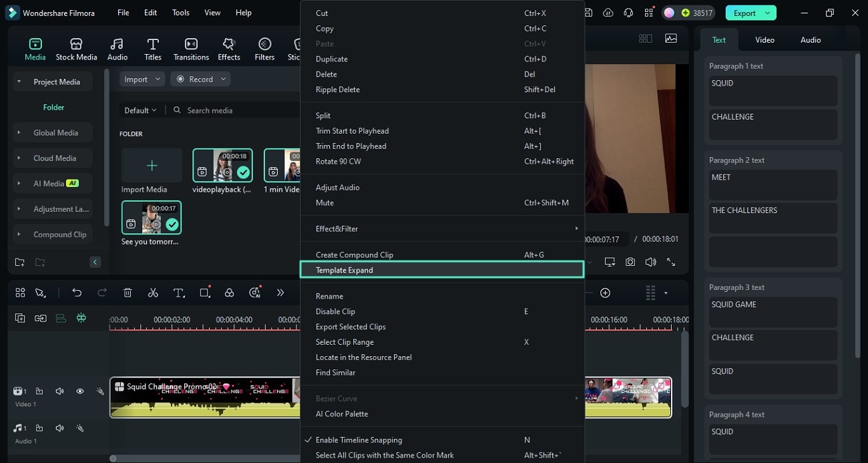The width and height of the screenshot is (868, 463).
Task: Mute the Audio 1 track speaker
Action: point(59,428)
